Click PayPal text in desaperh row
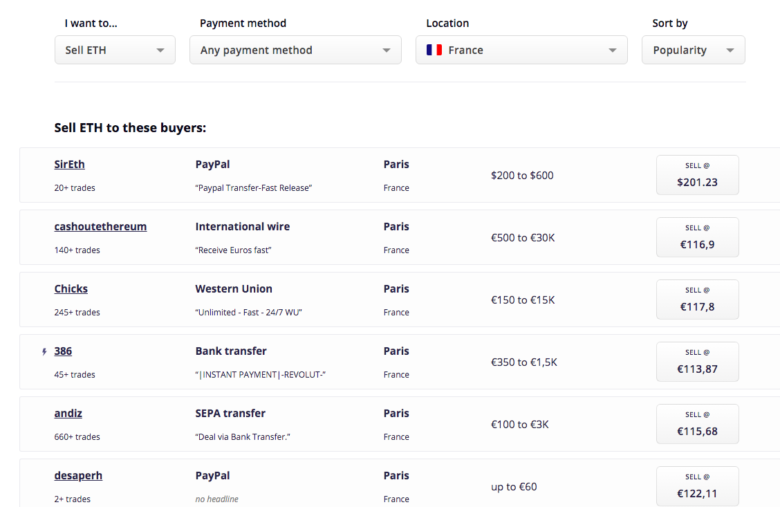780x507 pixels. point(212,475)
